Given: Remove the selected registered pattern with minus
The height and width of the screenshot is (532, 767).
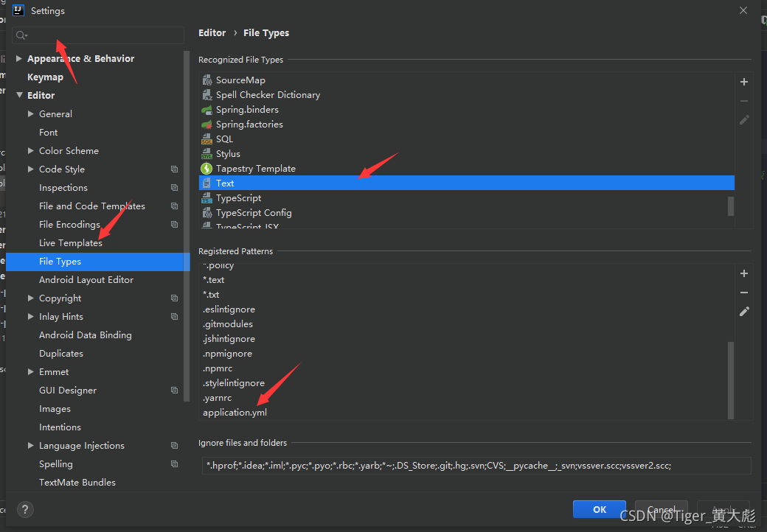Looking at the screenshot, I should (744, 293).
